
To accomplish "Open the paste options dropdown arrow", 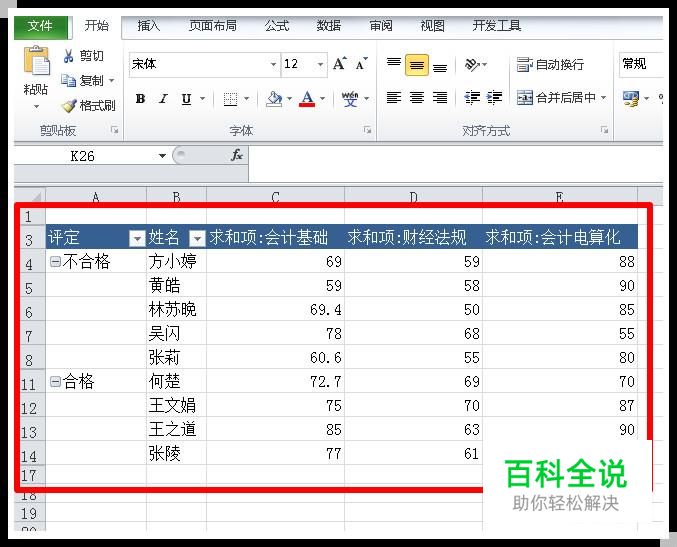I will coord(36,106).
